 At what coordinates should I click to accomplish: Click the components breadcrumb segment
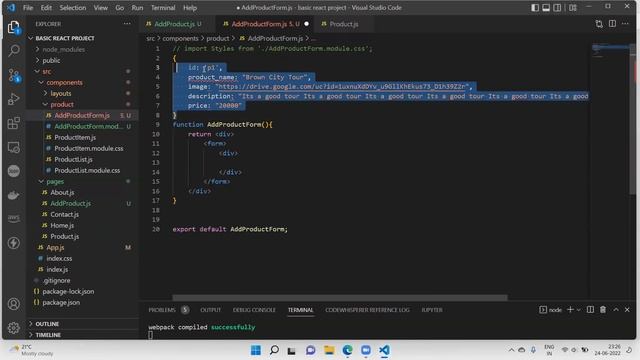pyautogui.click(x=180, y=38)
